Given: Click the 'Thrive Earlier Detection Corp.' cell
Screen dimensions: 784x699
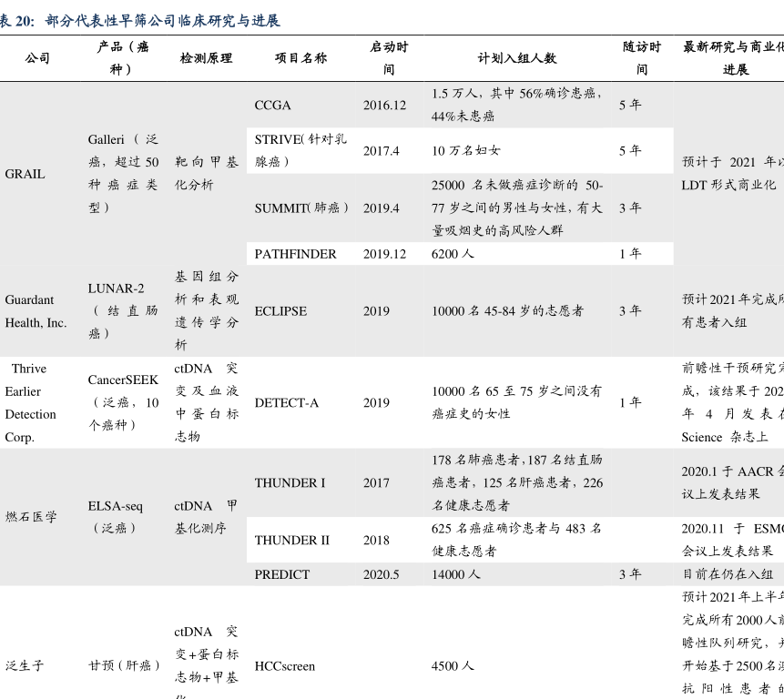Looking at the screenshot, I should (30, 402).
